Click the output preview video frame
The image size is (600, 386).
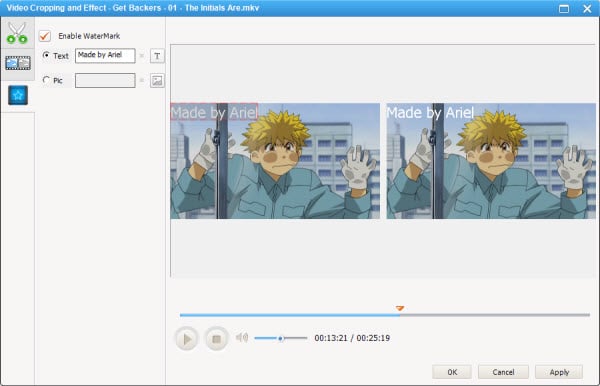(x=491, y=161)
